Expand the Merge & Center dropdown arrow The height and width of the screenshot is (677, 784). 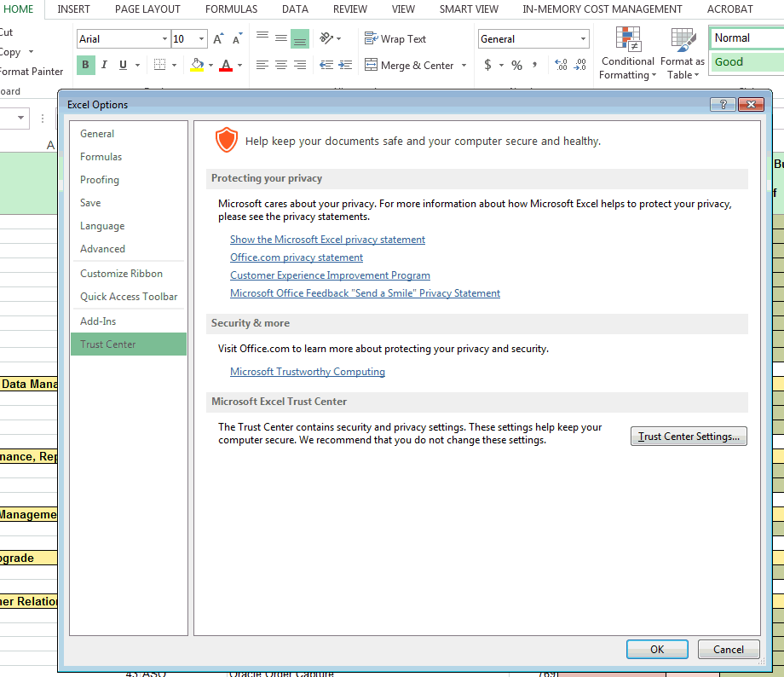[464, 65]
